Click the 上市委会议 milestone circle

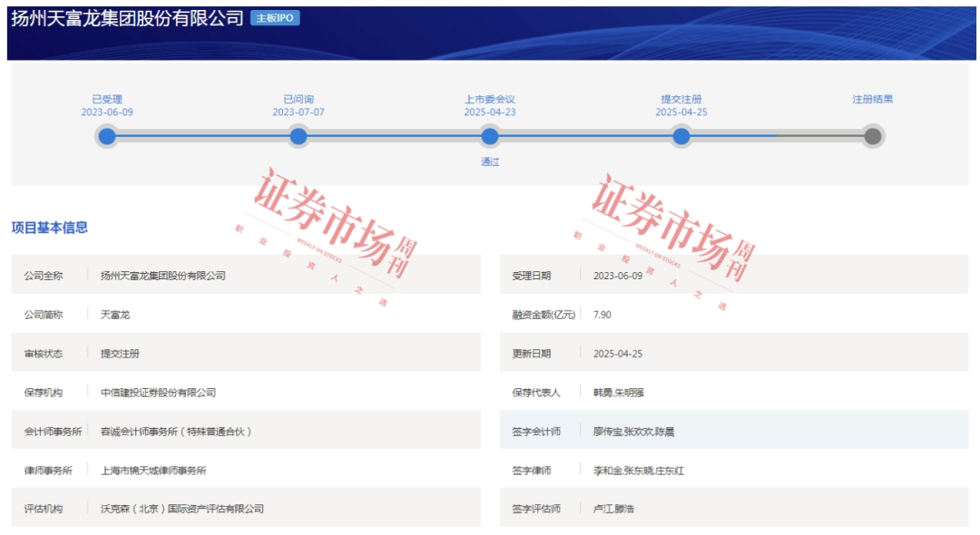point(490,137)
